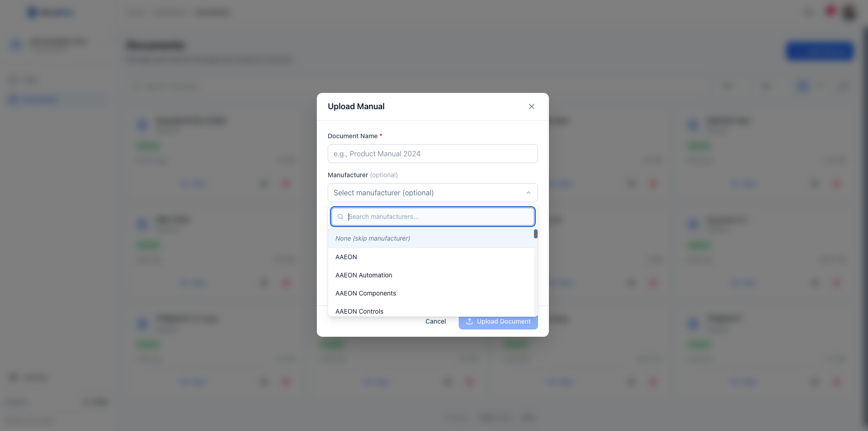Click the app logo in the top-left corner
The width and height of the screenshot is (868, 431).
tap(50, 12)
